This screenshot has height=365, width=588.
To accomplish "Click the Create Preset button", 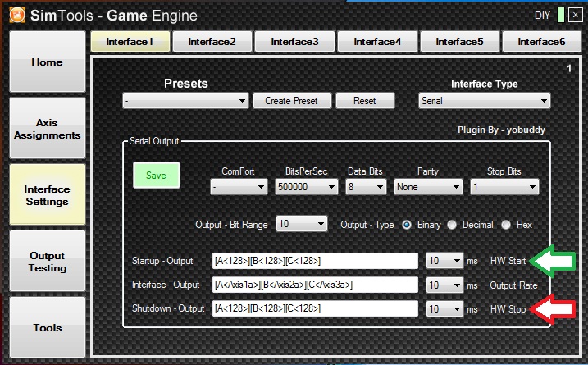I will (x=292, y=101).
